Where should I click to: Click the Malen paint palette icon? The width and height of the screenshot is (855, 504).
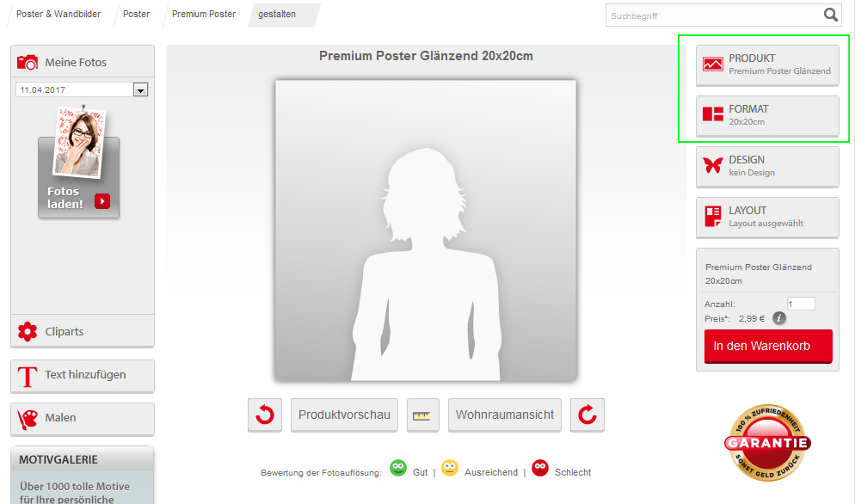tap(28, 419)
